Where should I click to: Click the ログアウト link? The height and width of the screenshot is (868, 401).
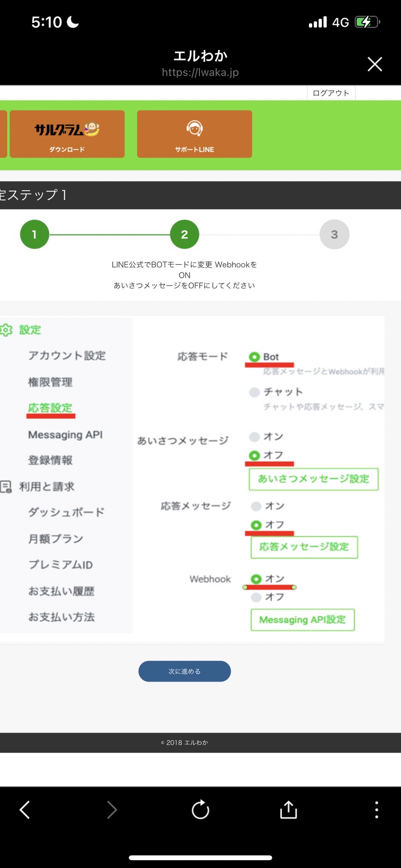pyautogui.click(x=331, y=93)
